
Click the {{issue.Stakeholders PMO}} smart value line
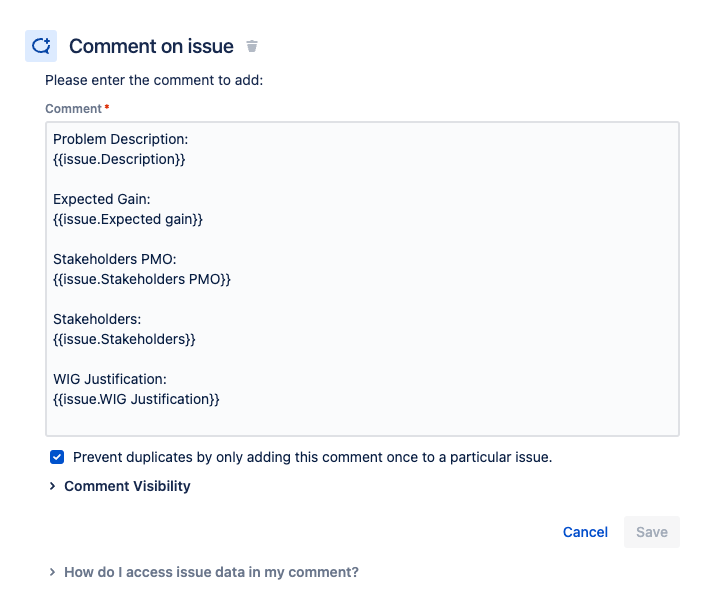pos(142,279)
